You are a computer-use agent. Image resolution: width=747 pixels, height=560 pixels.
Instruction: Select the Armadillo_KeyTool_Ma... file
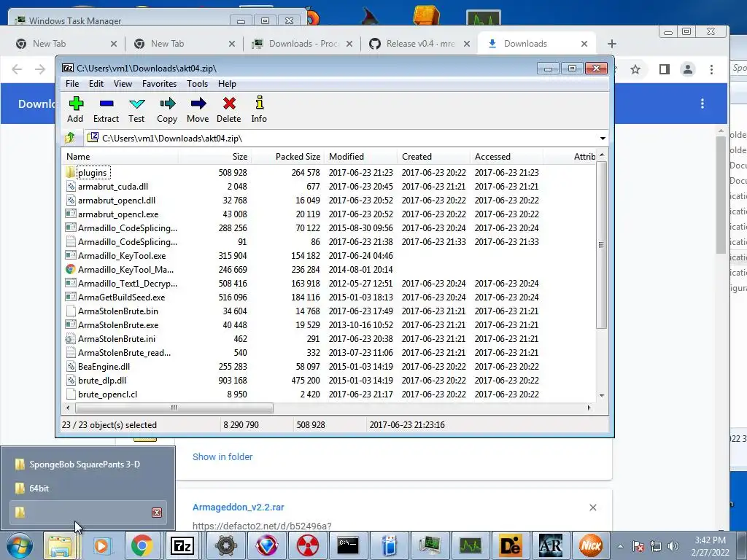click(329, 270)
